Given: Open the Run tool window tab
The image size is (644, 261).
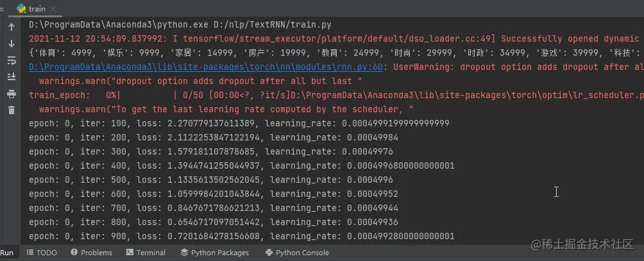Looking at the screenshot, I should (7, 253).
